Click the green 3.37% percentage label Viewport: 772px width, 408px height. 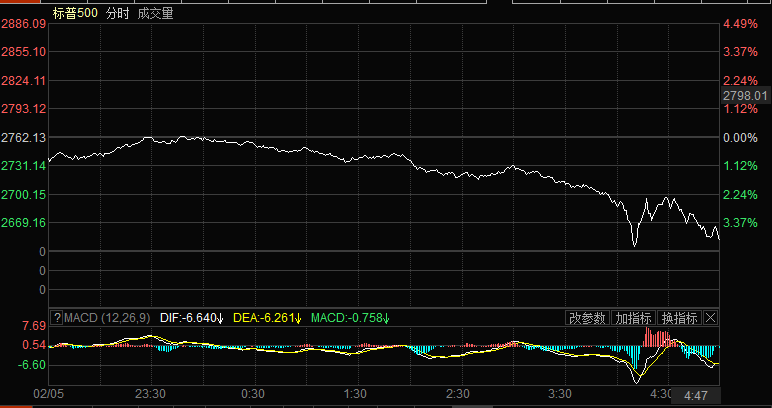(740, 223)
